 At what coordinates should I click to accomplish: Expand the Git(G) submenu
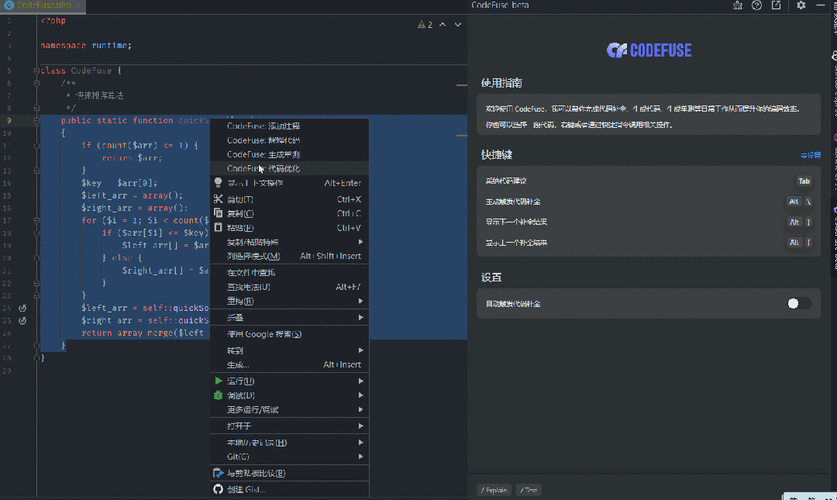(289, 457)
